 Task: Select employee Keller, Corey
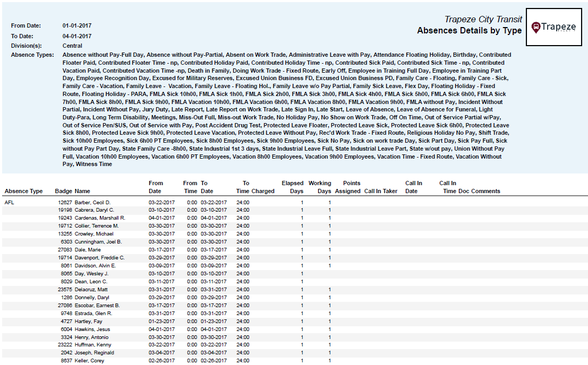pyautogui.click(x=89, y=361)
